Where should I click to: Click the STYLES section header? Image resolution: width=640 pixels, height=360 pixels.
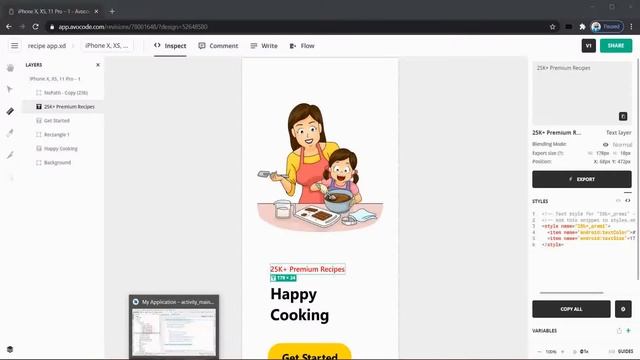[x=540, y=201]
